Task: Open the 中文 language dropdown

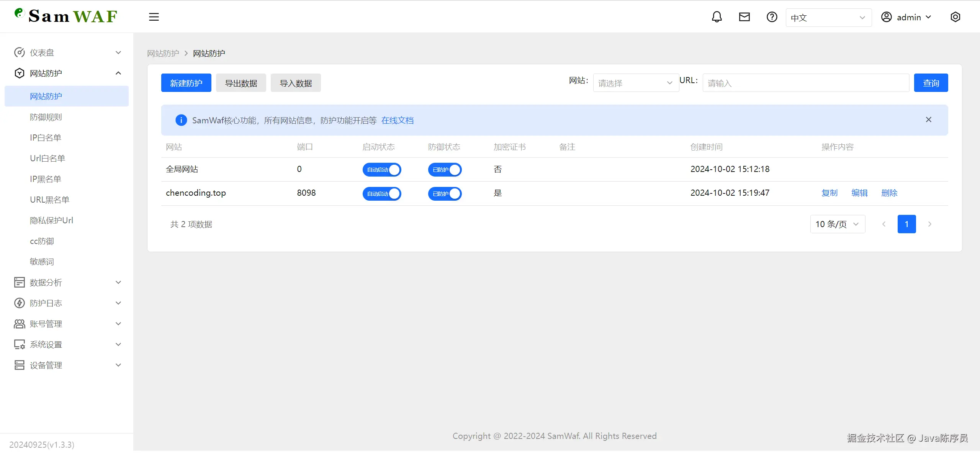Action: (828, 18)
